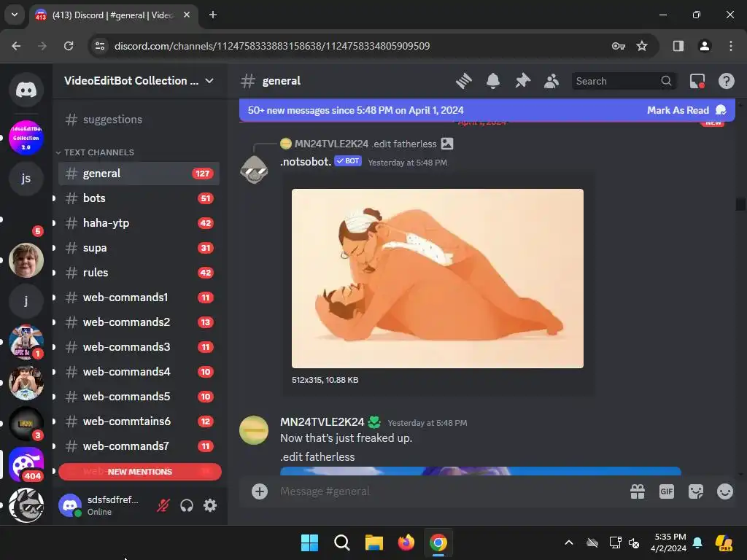Open the #web-commands5 channel

point(139,396)
